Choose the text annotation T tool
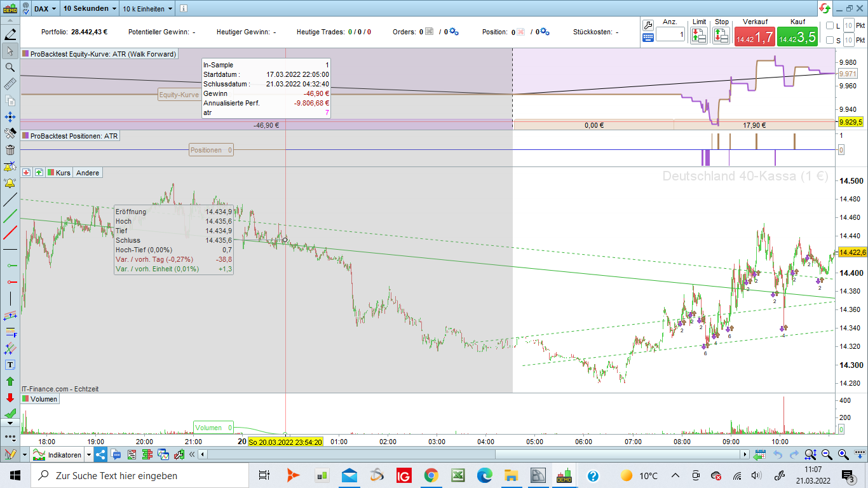The image size is (868, 488). point(10,365)
